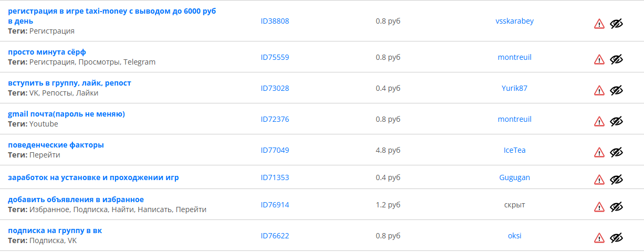Open the IceTea author profile
This screenshot has width=644, height=252.
pyautogui.click(x=514, y=150)
